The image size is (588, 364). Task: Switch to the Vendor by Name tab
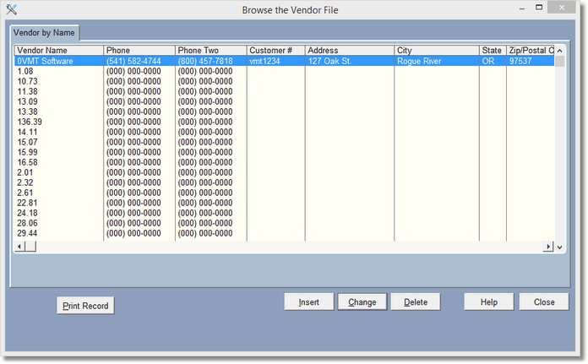pos(44,33)
